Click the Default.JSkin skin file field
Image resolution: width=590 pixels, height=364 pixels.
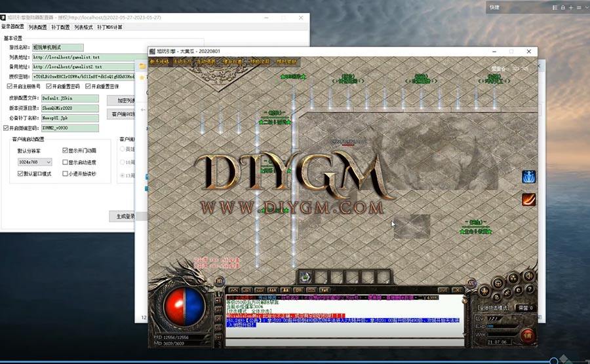[70, 98]
